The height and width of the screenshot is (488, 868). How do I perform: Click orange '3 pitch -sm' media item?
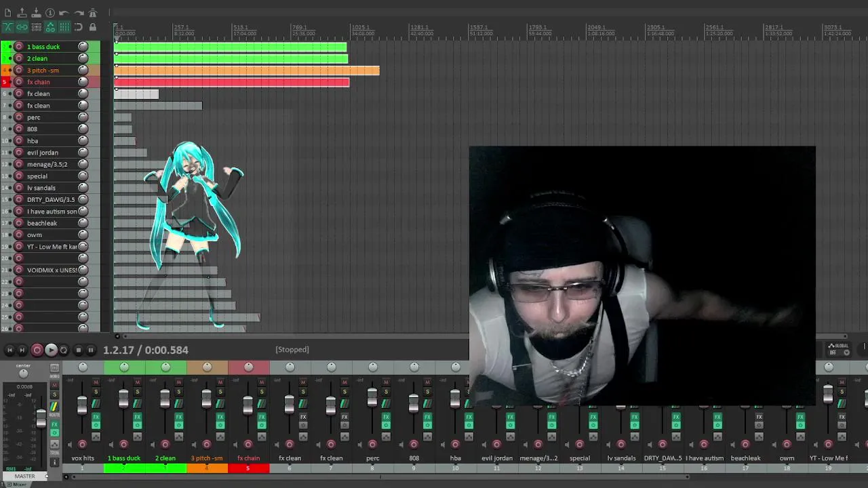pos(247,70)
